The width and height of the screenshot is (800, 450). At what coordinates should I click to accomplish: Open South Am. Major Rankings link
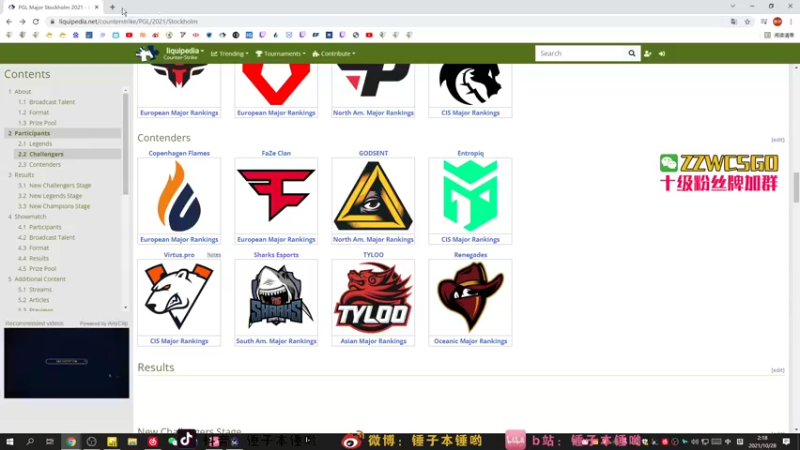pyautogui.click(x=276, y=341)
